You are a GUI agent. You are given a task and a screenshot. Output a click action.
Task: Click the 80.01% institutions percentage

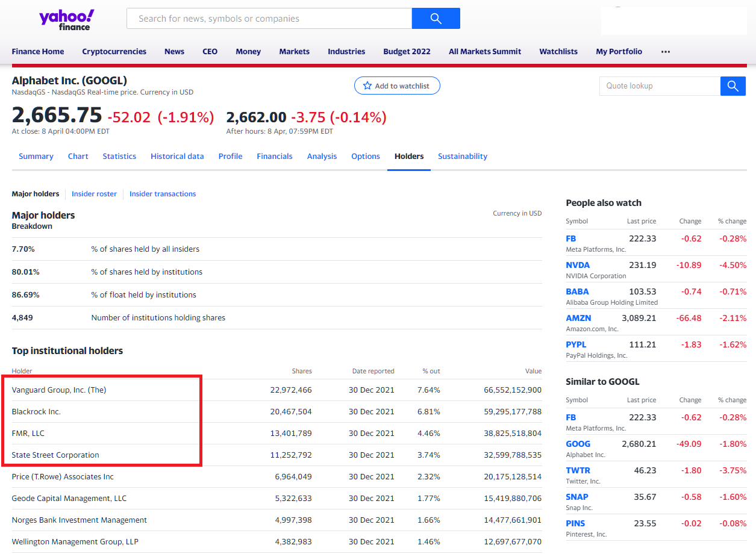(x=26, y=272)
